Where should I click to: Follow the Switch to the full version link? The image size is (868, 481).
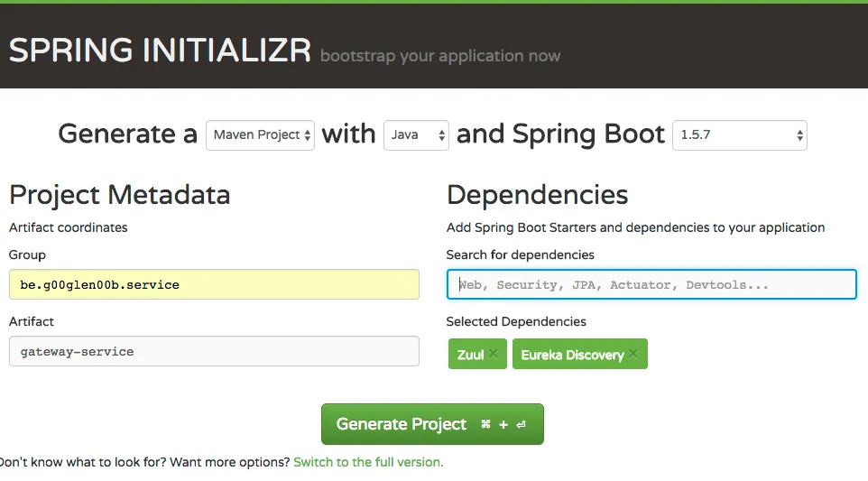tap(368, 462)
